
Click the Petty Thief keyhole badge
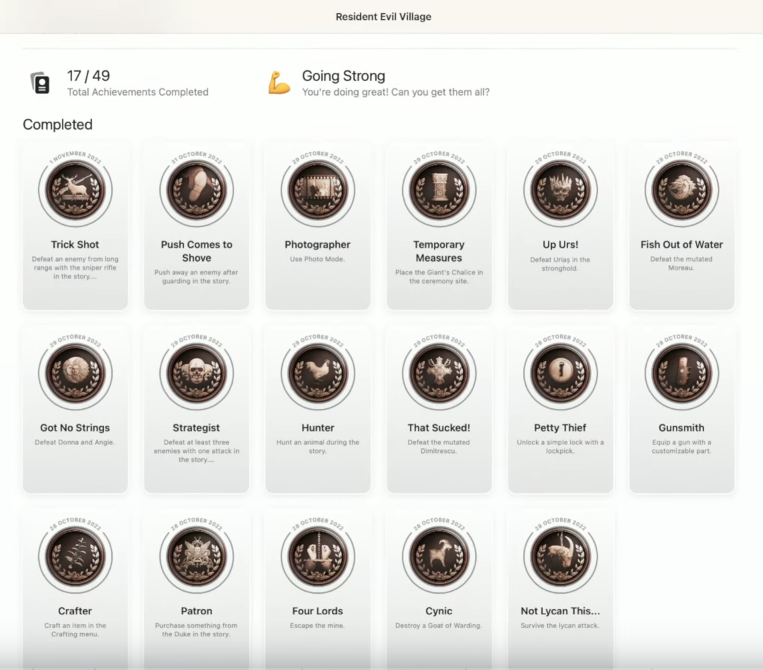(x=560, y=373)
